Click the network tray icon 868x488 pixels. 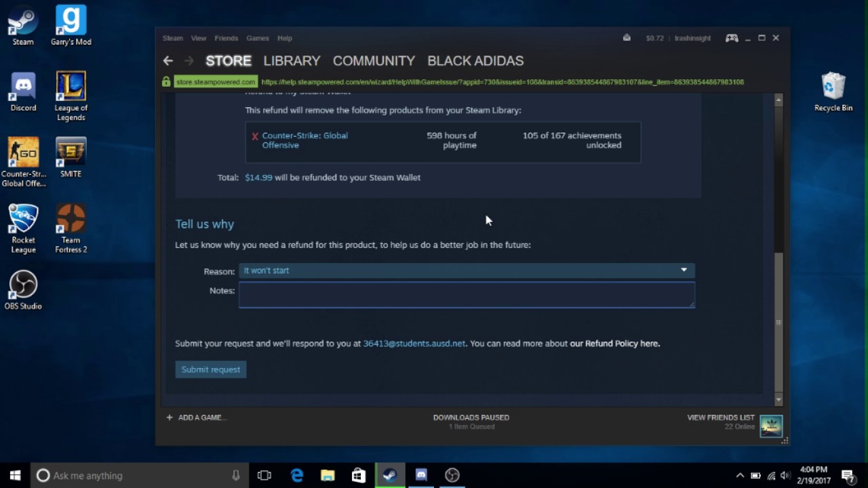click(771, 476)
